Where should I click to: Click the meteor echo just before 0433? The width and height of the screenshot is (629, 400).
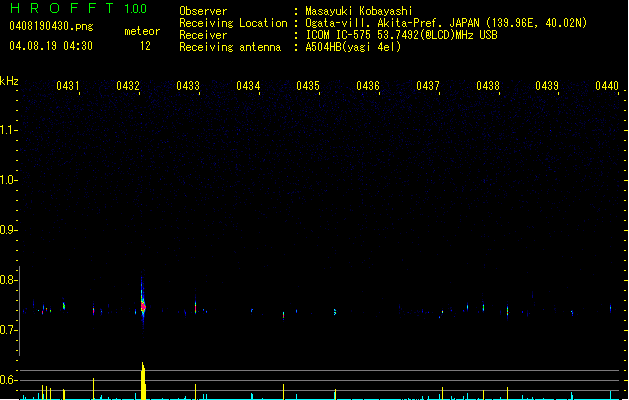click(195, 307)
